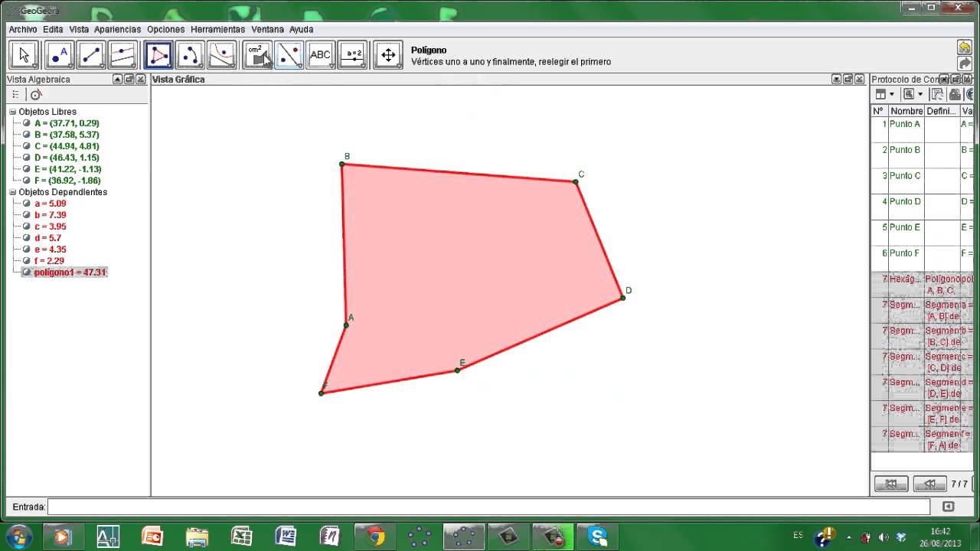Select the New Point tool
The height and width of the screenshot is (551, 980).
(x=59, y=55)
